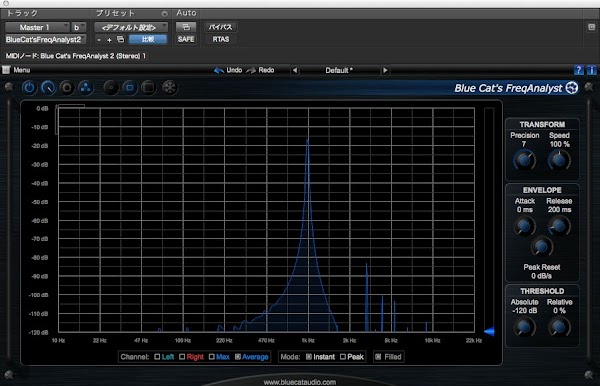Click the Blue Cat logo icon
Image resolution: width=600 pixels, height=386 pixels.
click(x=572, y=88)
